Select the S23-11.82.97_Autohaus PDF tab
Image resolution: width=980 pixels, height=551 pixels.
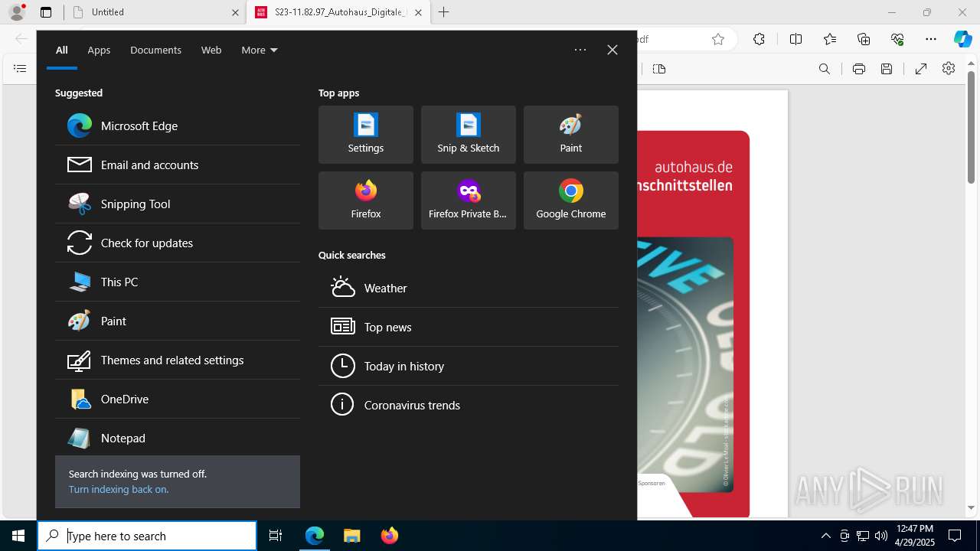click(x=338, y=12)
